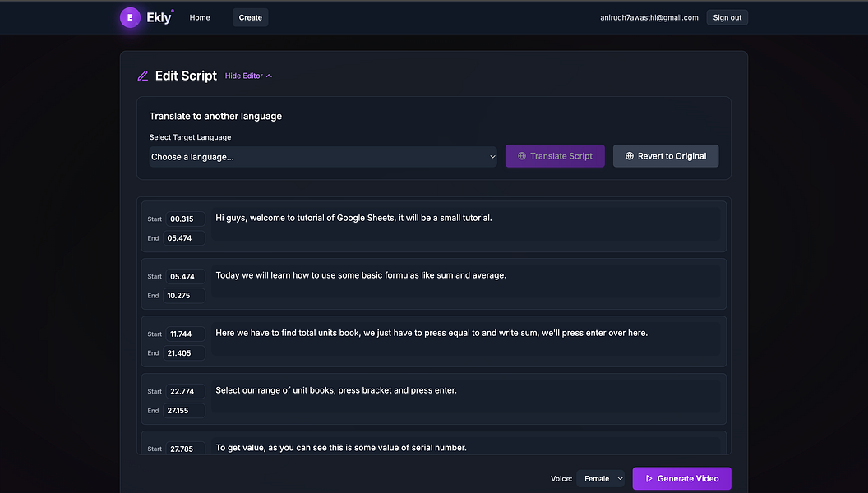Screen dimensions: 868x493
Task: Edit the Start time 00.315 field
Action: click(186, 219)
